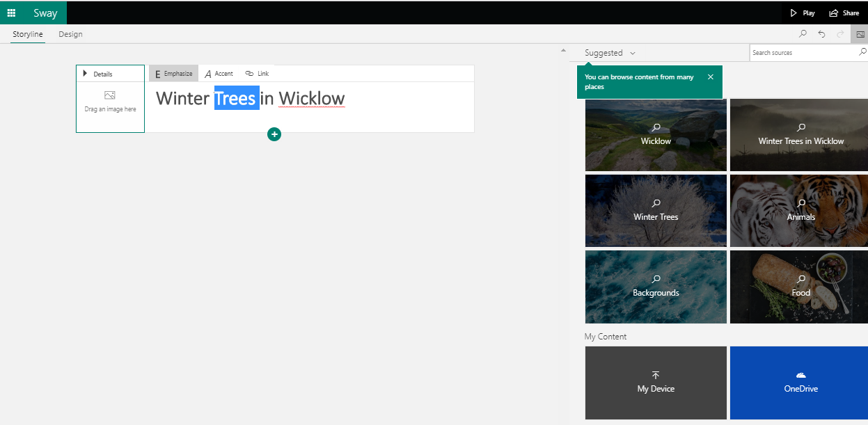
Task: Dismiss the browse content tooltip
Action: (710, 77)
